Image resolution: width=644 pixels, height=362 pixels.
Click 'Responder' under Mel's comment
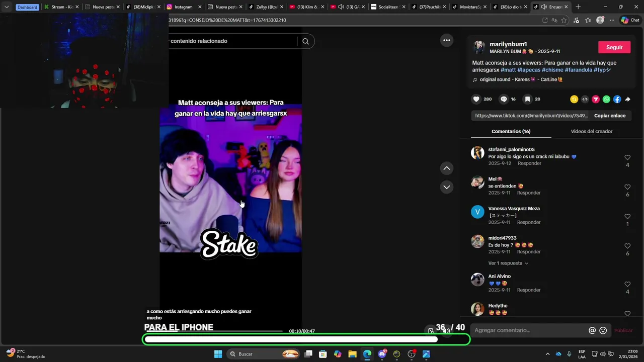click(529, 193)
